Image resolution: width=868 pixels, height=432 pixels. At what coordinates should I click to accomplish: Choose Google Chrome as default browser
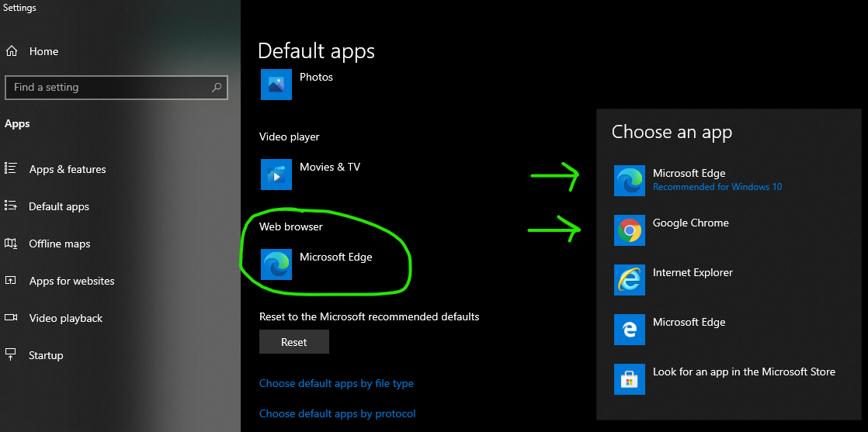click(x=672, y=230)
